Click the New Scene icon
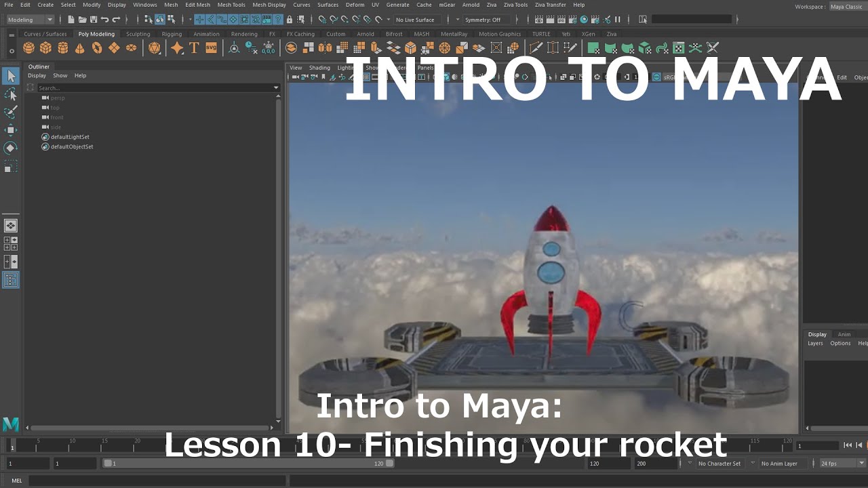Image resolution: width=868 pixels, height=488 pixels. (71, 20)
